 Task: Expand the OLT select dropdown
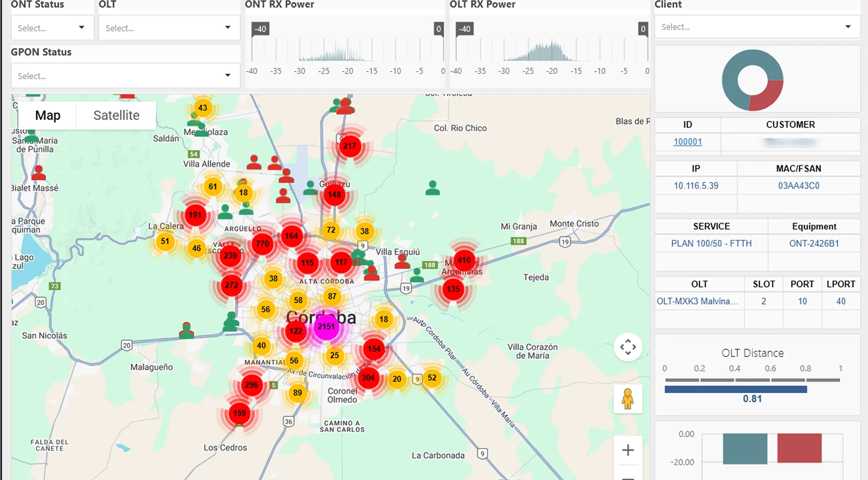(169, 28)
